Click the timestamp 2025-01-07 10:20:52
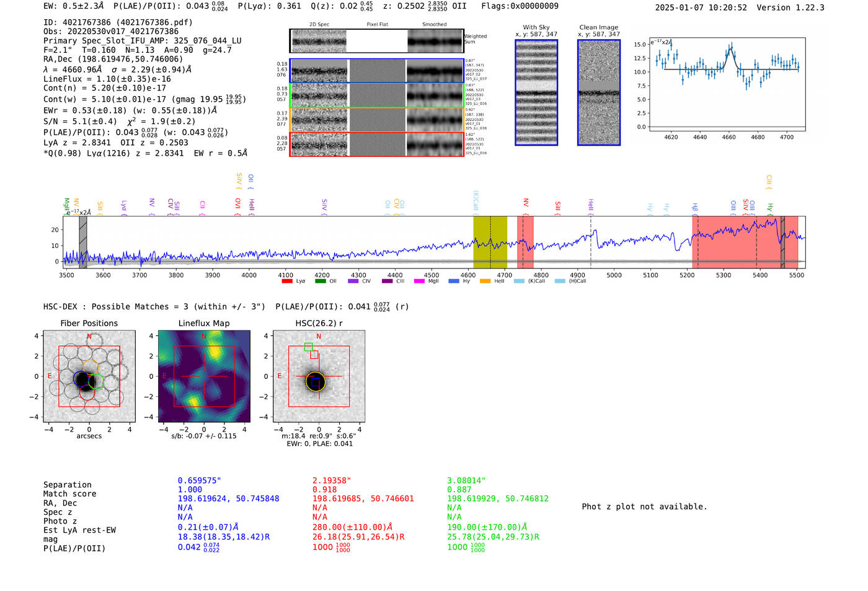The width and height of the screenshot is (868, 591). pos(701,7)
